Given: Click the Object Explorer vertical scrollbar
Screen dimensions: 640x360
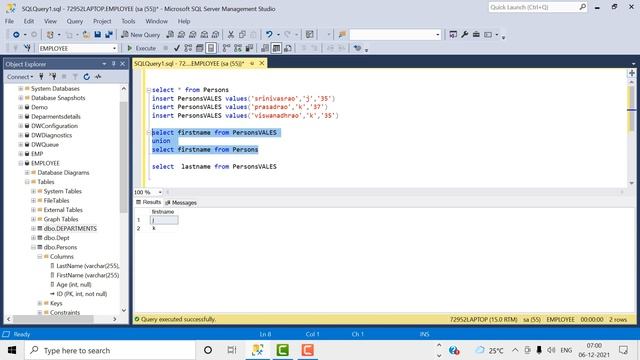Looking at the screenshot, I should [124, 157].
